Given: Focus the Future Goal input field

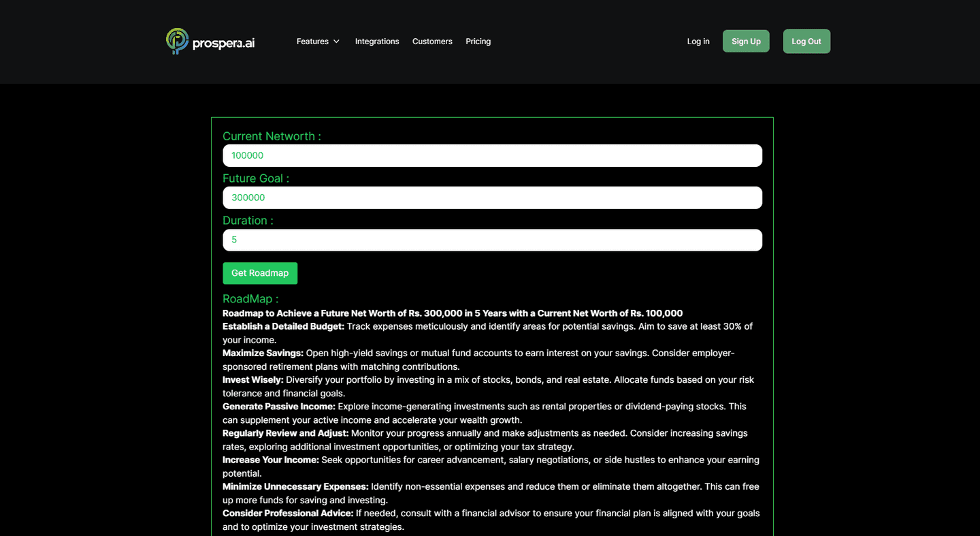Looking at the screenshot, I should point(492,198).
